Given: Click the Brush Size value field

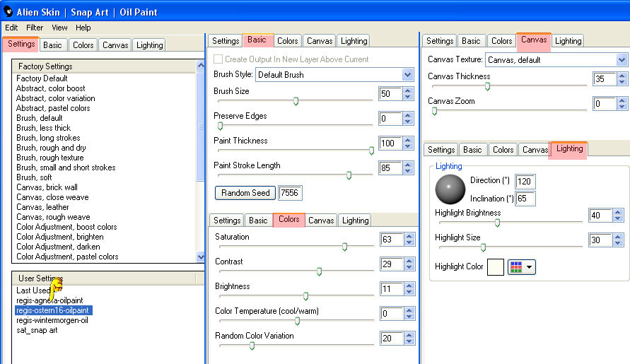Looking at the screenshot, I should click(x=390, y=93).
